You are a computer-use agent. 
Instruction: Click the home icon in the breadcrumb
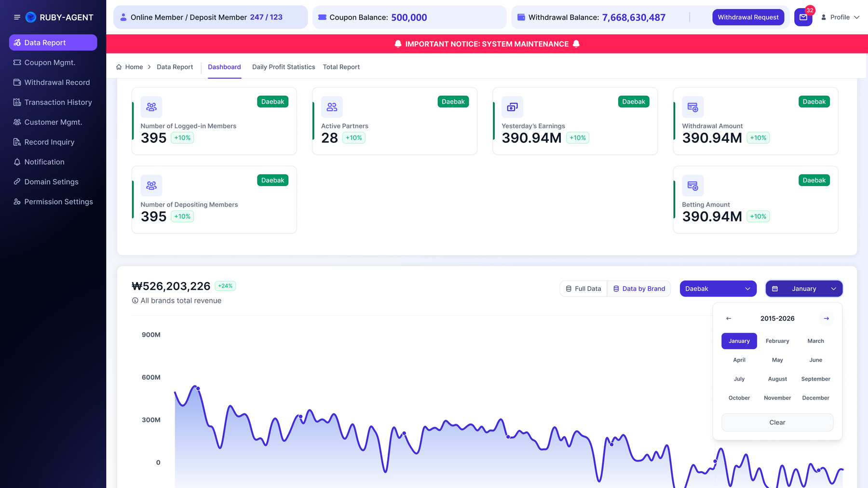(119, 67)
